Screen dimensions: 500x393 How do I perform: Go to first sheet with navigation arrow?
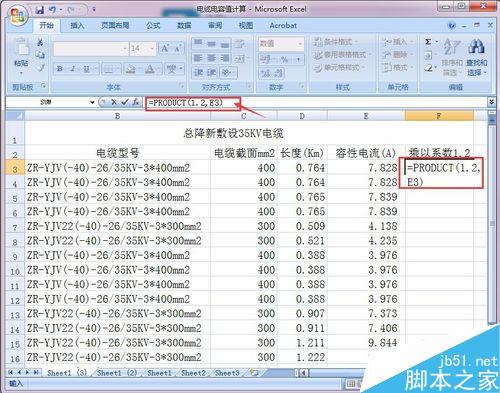click(x=11, y=372)
